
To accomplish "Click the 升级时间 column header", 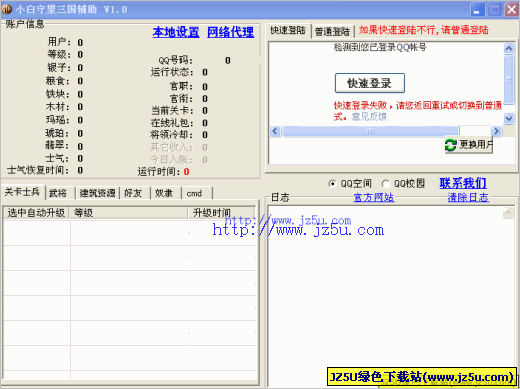I will click(x=222, y=213).
